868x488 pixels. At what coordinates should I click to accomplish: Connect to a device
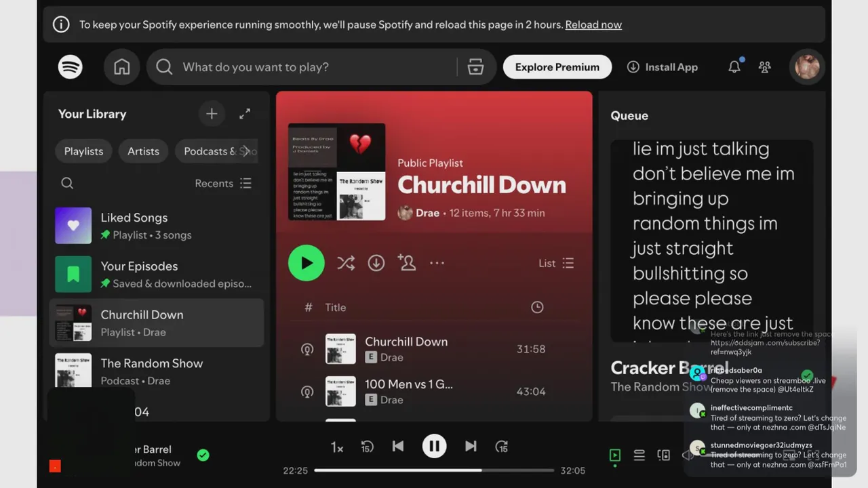pyautogui.click(x=664, y=455)
